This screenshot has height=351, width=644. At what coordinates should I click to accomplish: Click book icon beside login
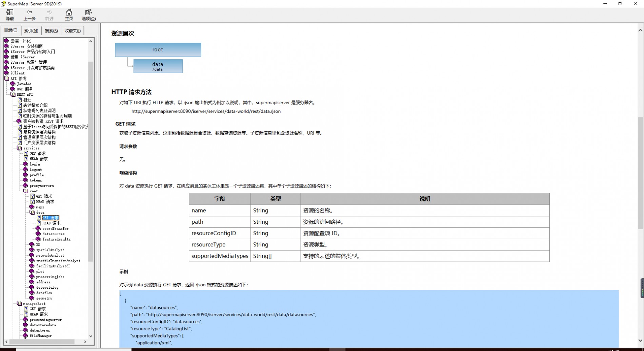click(25, 164)
